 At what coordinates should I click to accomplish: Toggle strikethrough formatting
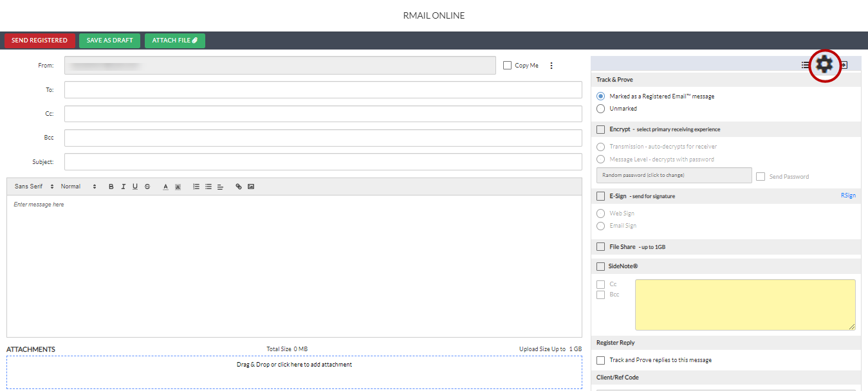coord(147,186)
